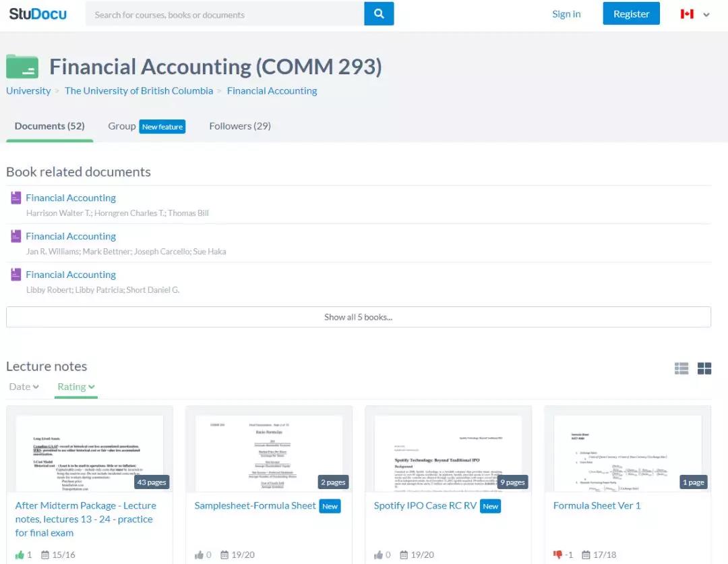Viewport: 728px width, 564px height.
Task: Click green thumbs-up on After Midterm Package
Action: click(20, 555)
